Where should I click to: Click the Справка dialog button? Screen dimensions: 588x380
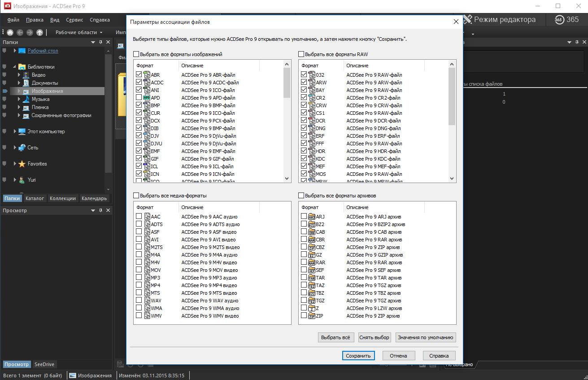point(439,355)
